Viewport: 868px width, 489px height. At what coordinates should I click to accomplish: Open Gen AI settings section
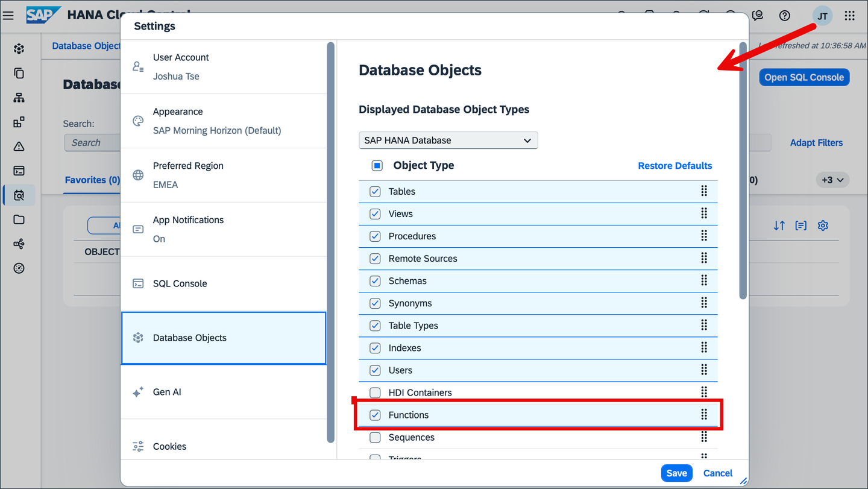point(224,392)
